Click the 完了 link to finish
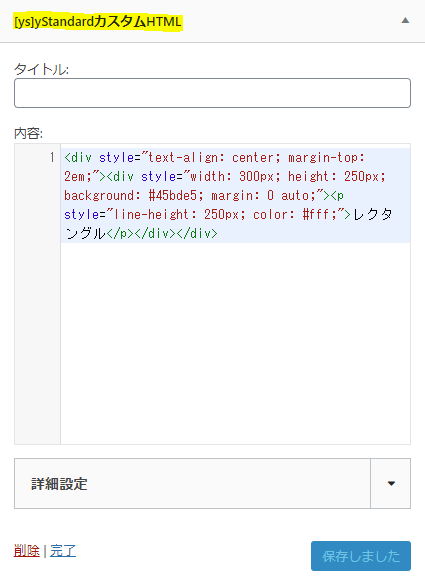The image size is (425, 583). click(63, 551)
